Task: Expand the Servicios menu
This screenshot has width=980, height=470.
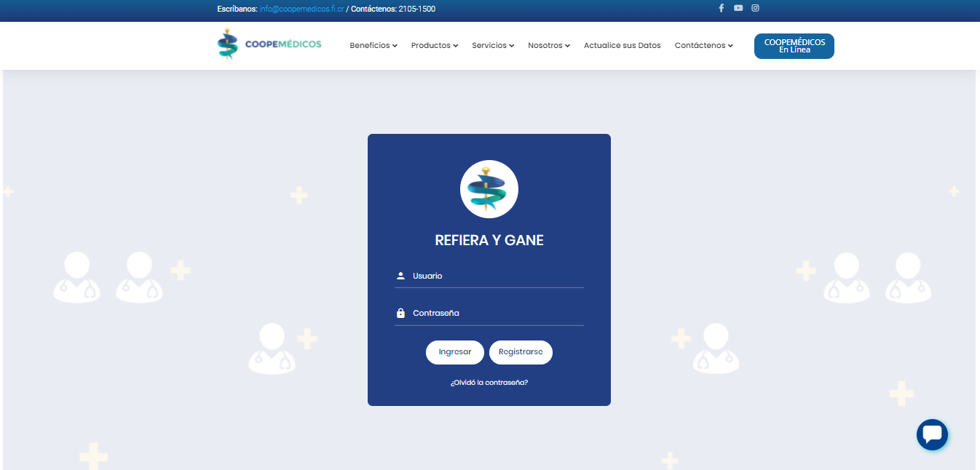Action: [x=493, y=45]
